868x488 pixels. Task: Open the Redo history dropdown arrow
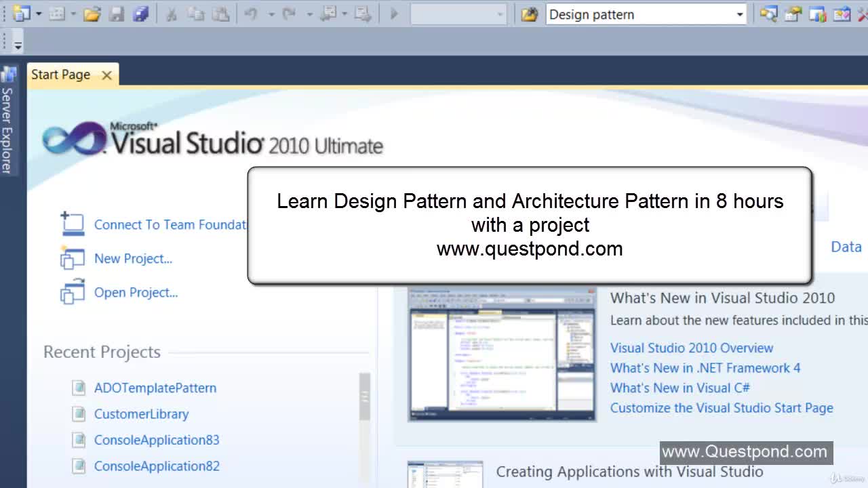[309, 14]
